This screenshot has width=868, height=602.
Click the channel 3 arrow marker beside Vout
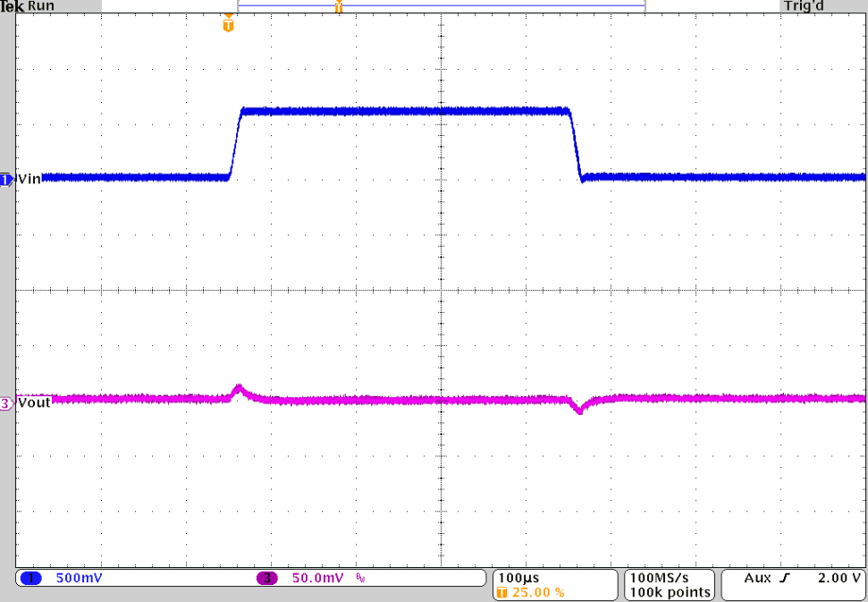point(6,403)
